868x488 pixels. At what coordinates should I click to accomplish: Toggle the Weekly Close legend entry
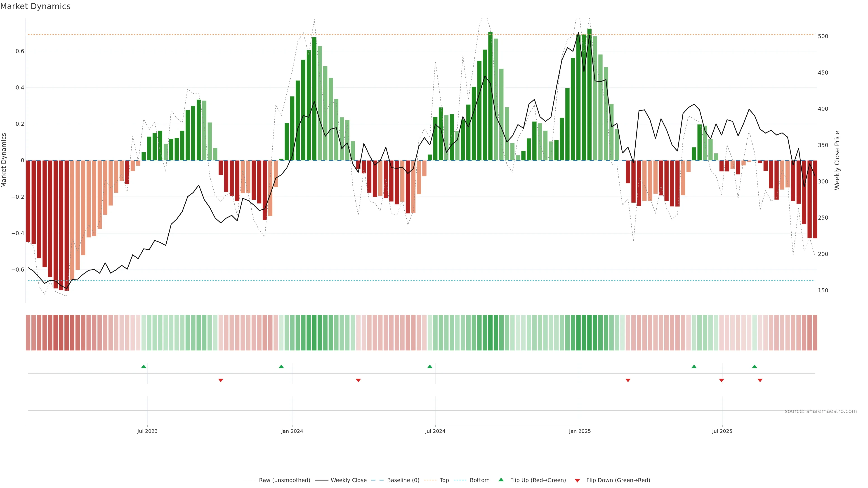tap(348, 480)
